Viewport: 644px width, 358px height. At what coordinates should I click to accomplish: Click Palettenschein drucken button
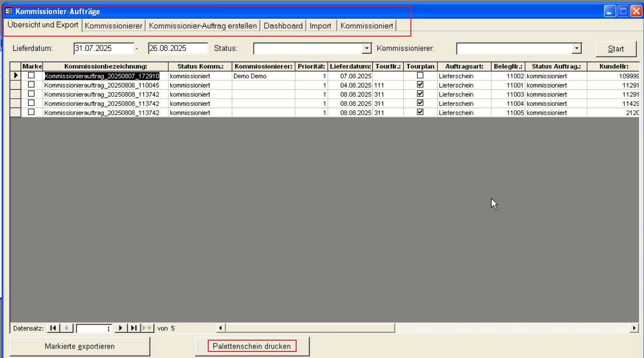pos(252,346)
